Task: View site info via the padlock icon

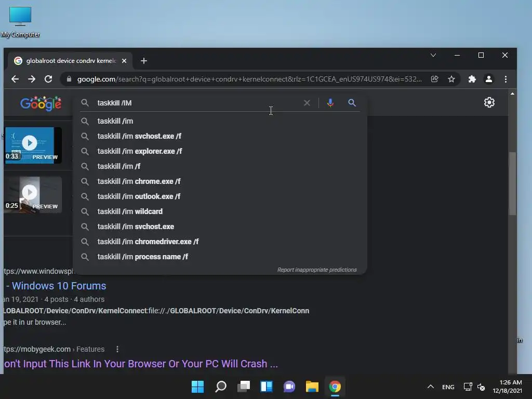Action: (69, 79)
